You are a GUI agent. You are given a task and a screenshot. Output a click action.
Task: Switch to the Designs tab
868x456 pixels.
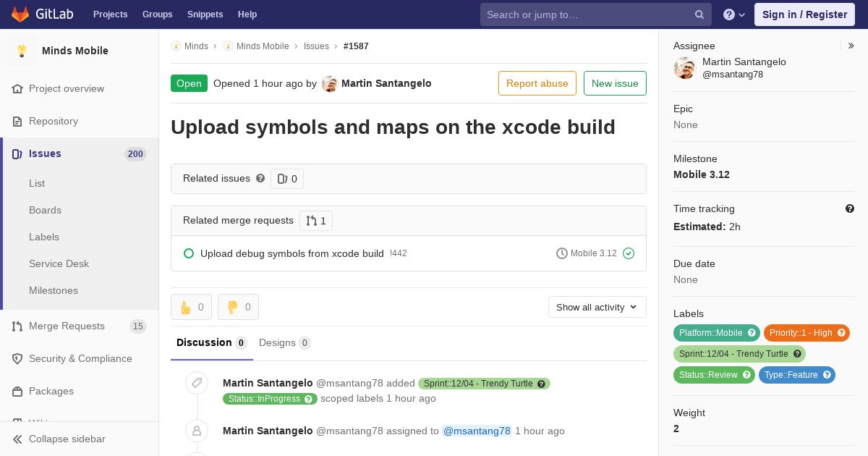pyautogui.click(x=285, y=343)
